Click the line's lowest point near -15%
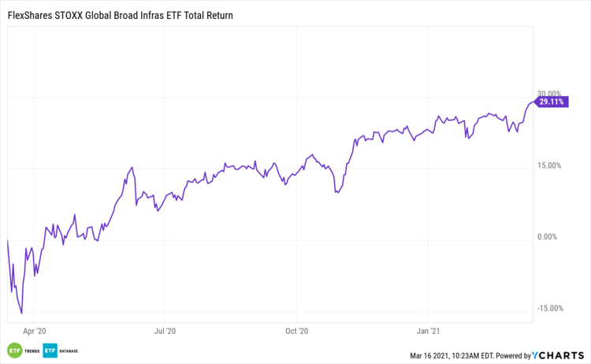This screenshot has width=591, height=364. click(21, 314)
